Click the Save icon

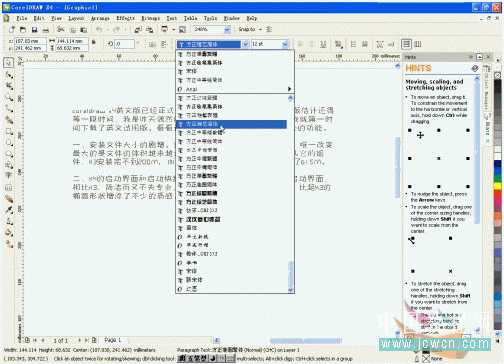click(34, 30)
